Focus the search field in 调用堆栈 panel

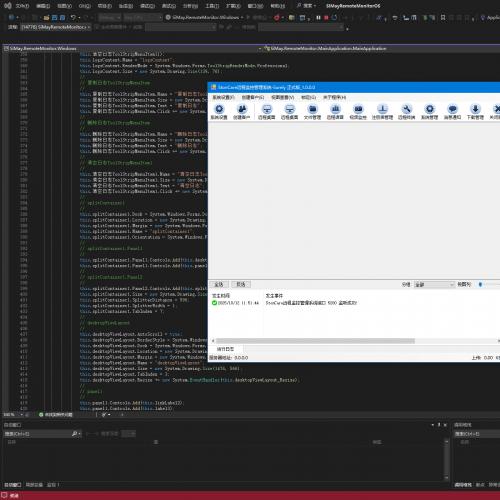click(477, 434)
